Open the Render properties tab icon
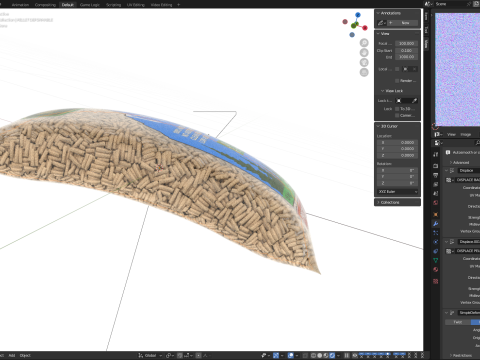This screenshot has height=360, width=480. (435, 166)
